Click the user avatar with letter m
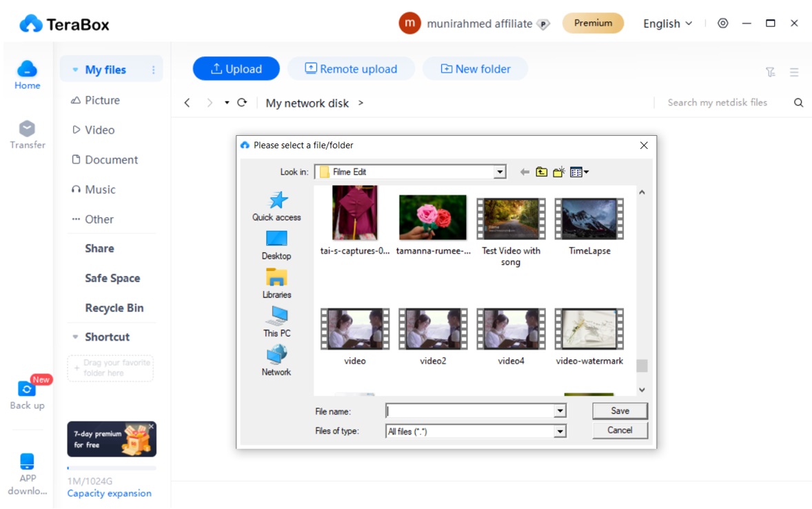The width and height of the screenshot is (812, 509). click(409, 23)
